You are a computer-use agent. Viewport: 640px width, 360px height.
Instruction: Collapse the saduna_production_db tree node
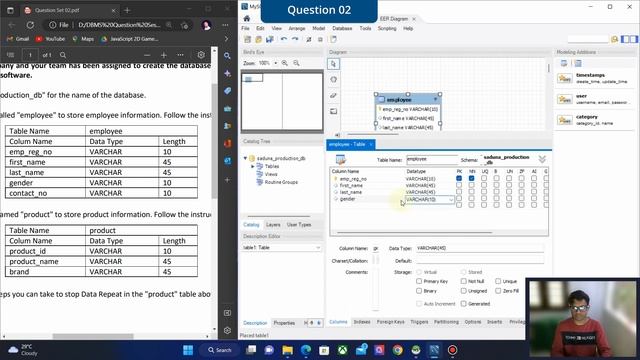tap(245, 158)
